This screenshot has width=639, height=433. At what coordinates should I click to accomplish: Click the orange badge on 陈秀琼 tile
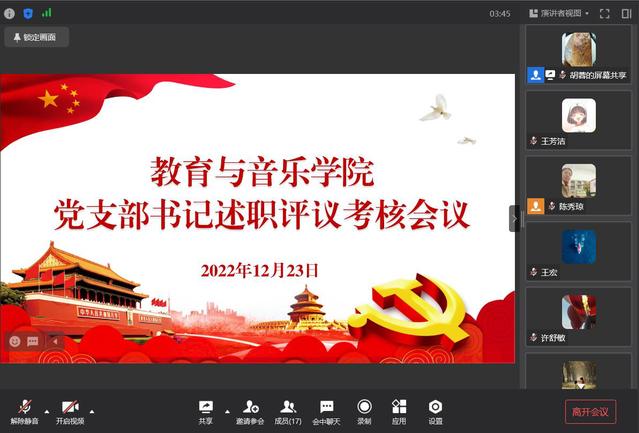[x=535, y=206]
